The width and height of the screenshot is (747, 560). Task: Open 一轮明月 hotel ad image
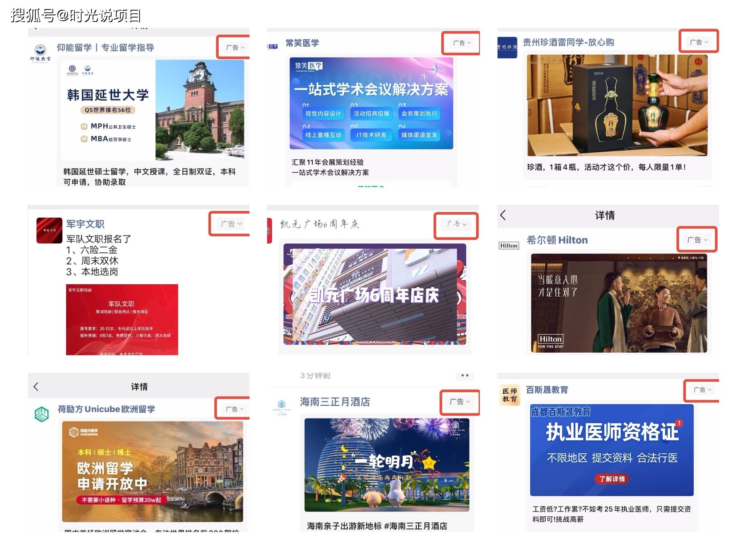pyautogui.click(x=387, y=464)
